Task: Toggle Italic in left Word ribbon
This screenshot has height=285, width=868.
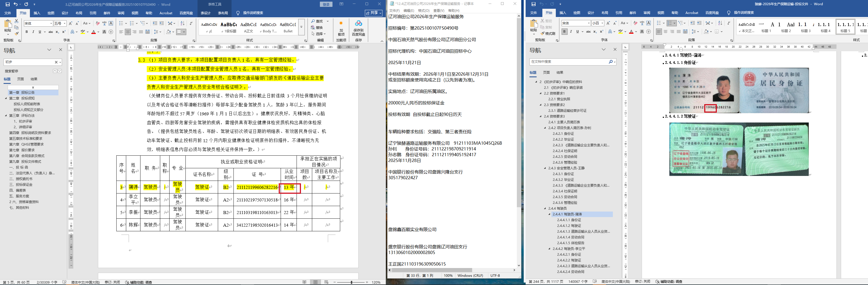Action: point(33,32)
